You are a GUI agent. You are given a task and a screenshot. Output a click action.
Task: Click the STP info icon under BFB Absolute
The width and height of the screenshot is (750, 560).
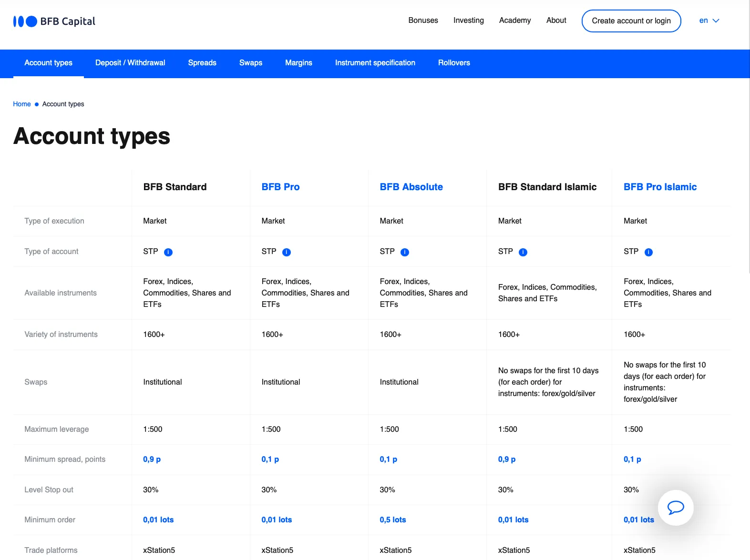tap(405, 252)
